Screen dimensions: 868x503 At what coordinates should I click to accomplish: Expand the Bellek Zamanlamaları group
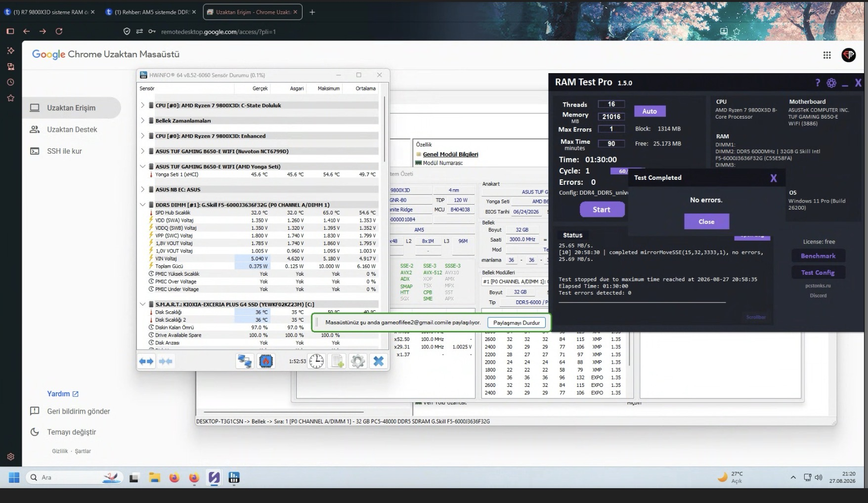(x=142, y=121)
